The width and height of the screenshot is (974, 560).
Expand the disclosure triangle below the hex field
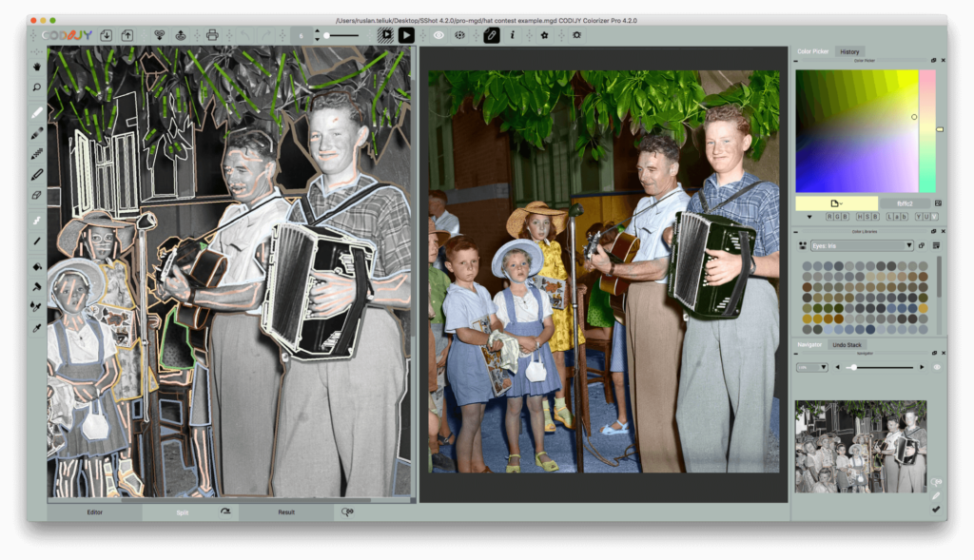click(810, 217)
